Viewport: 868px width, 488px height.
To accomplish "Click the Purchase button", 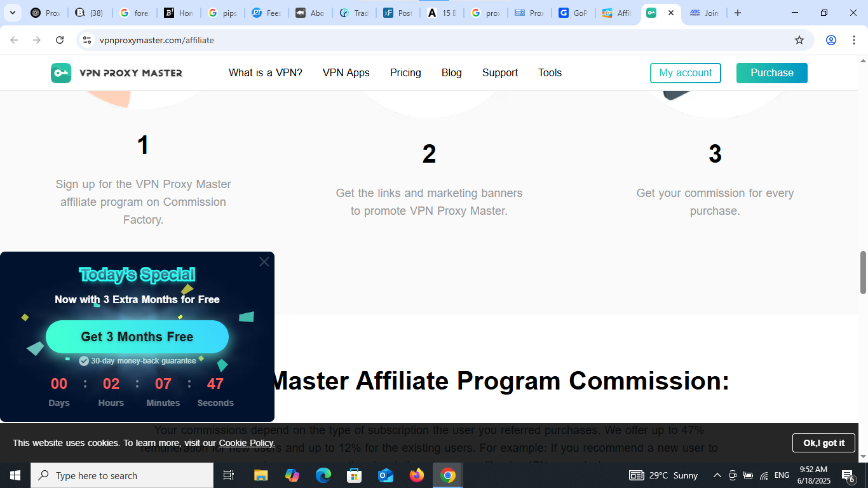I will [772, 73].
